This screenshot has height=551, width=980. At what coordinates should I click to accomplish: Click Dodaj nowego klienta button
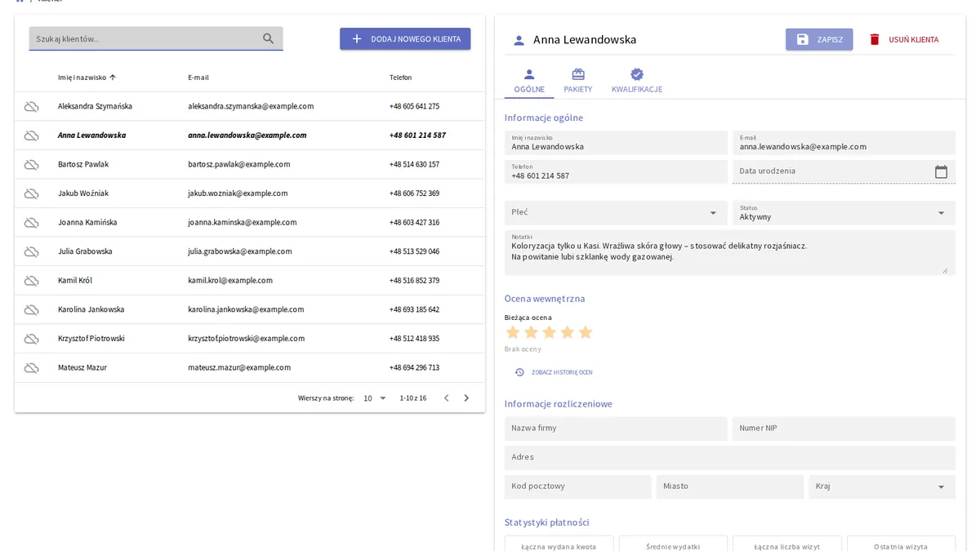click(405, 38)
